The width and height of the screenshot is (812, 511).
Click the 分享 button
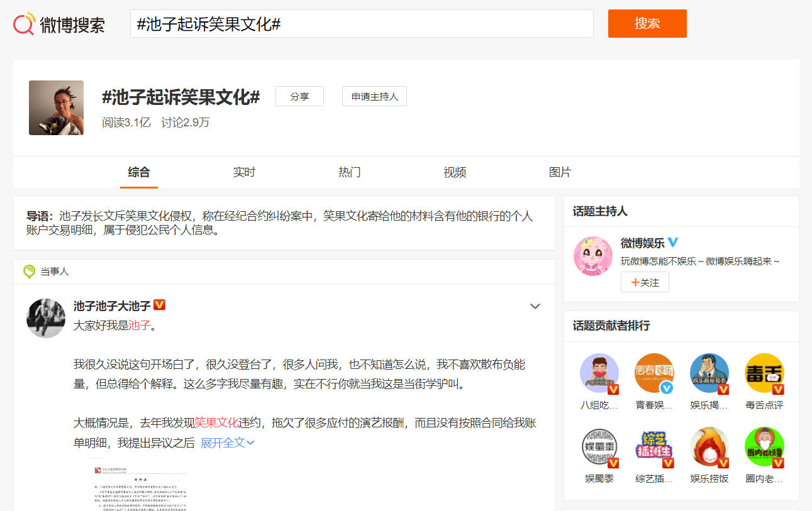click(299, 96)
